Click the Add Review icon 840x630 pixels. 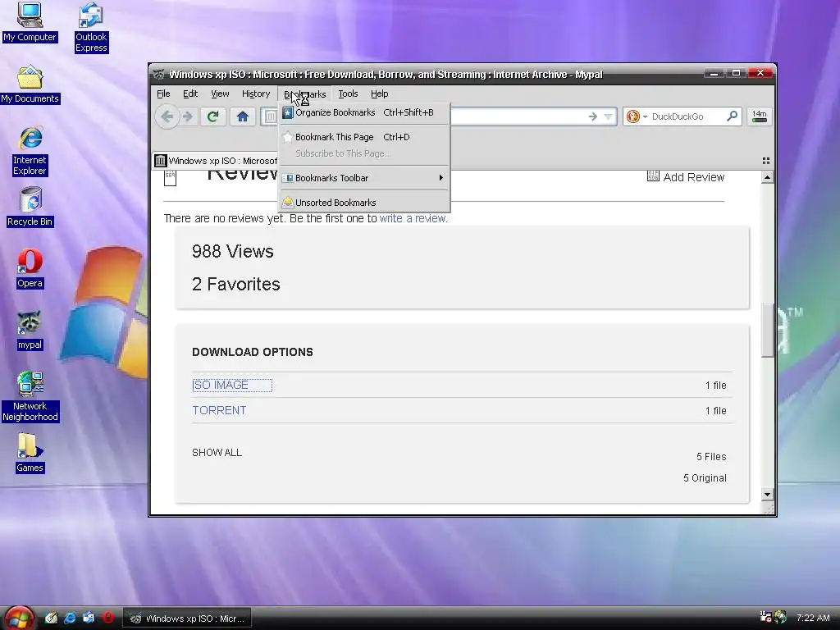[653, 176]
